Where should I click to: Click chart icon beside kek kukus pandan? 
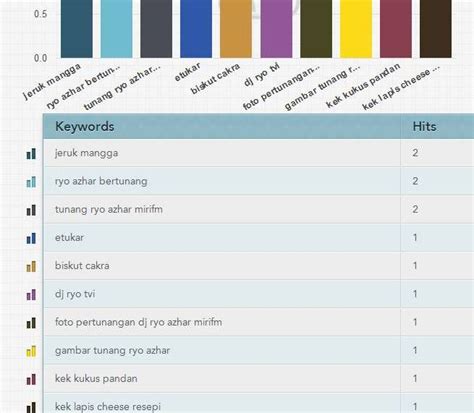[31, 379]
